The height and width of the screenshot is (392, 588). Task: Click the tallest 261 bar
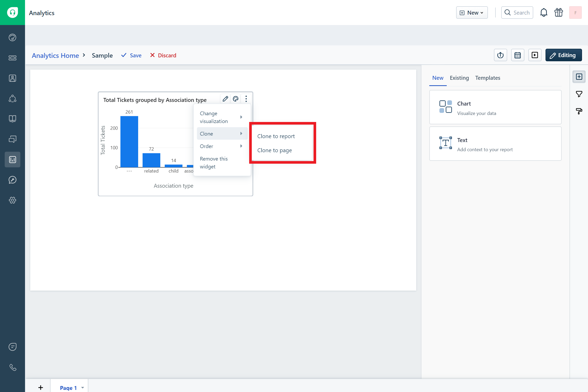[x=129, y=142]
